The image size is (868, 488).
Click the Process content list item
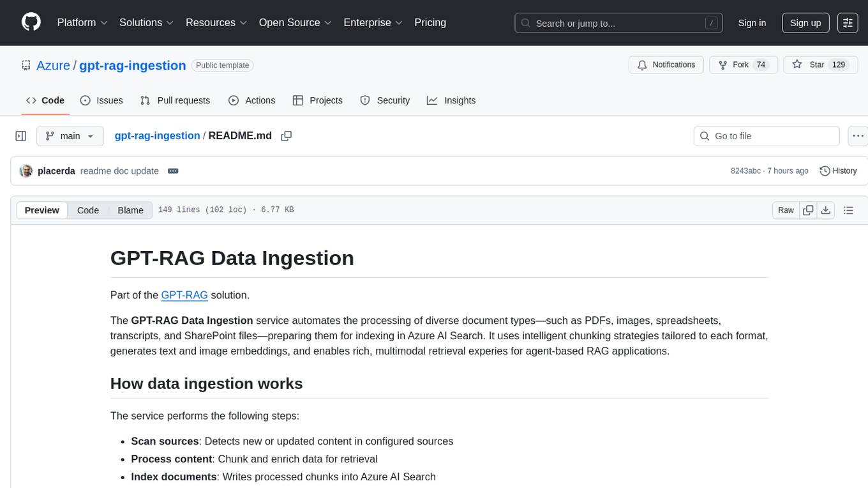pyautogui.click(x=254, y=459)
